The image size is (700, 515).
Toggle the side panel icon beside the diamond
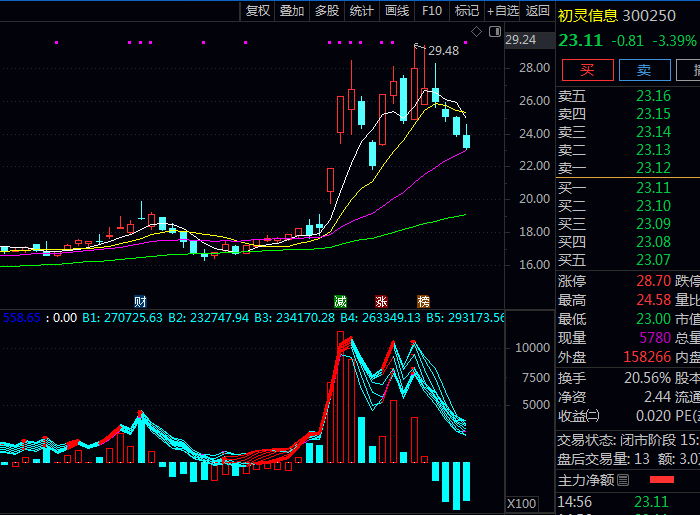tap(493, 32)
